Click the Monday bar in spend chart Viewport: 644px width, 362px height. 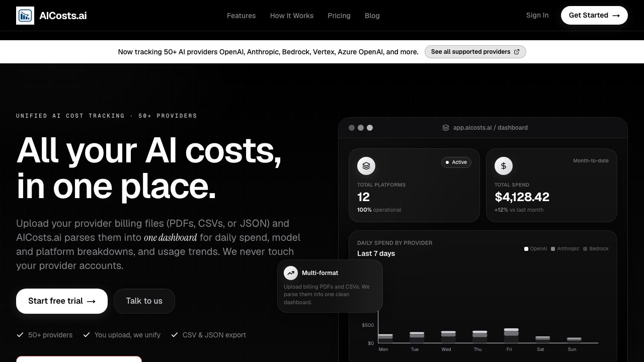click(x=385, y=338)
